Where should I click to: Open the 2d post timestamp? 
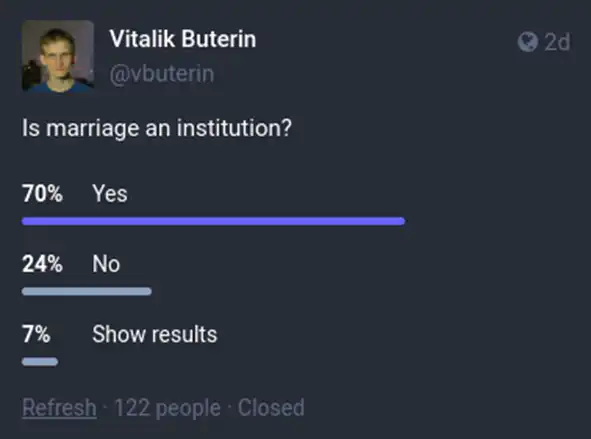coord(557,41)
